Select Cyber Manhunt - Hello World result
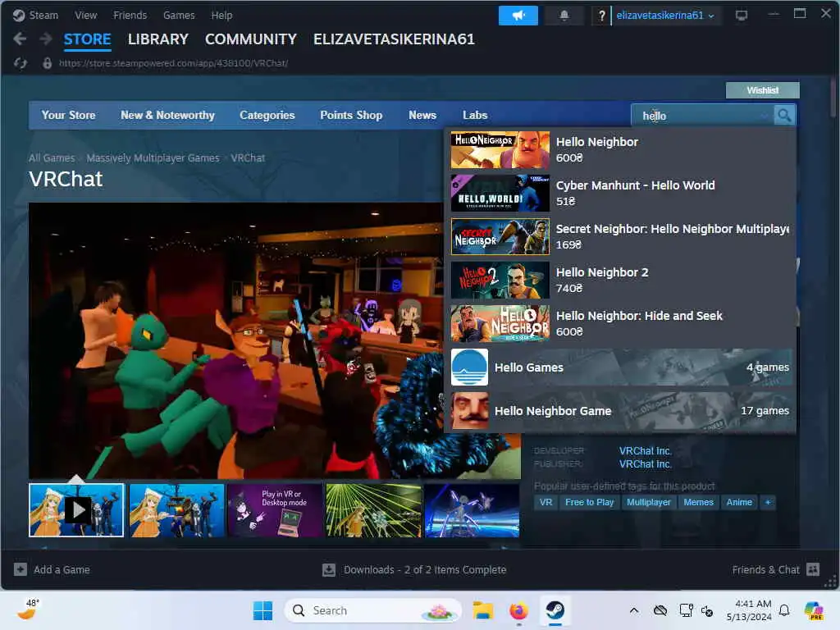This screenshot has width=840, height=630. pyautogui.click(x=620, y=193)
